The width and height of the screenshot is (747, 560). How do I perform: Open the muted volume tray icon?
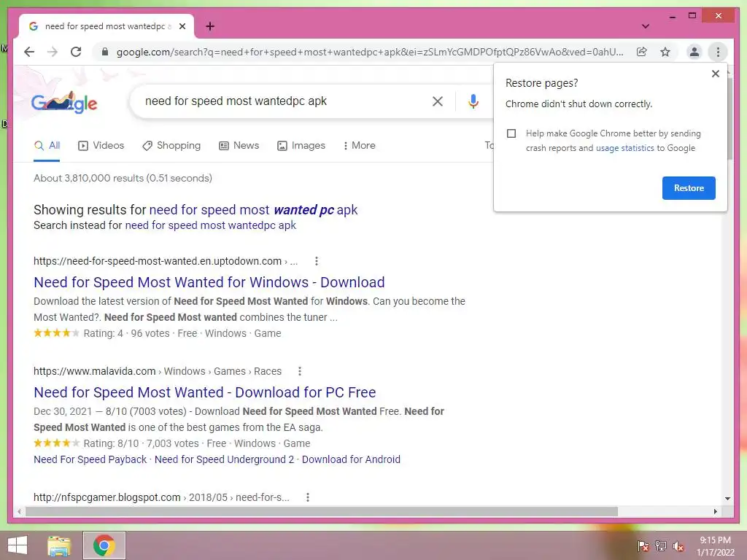pyautogui.click(x=678, y=545)
